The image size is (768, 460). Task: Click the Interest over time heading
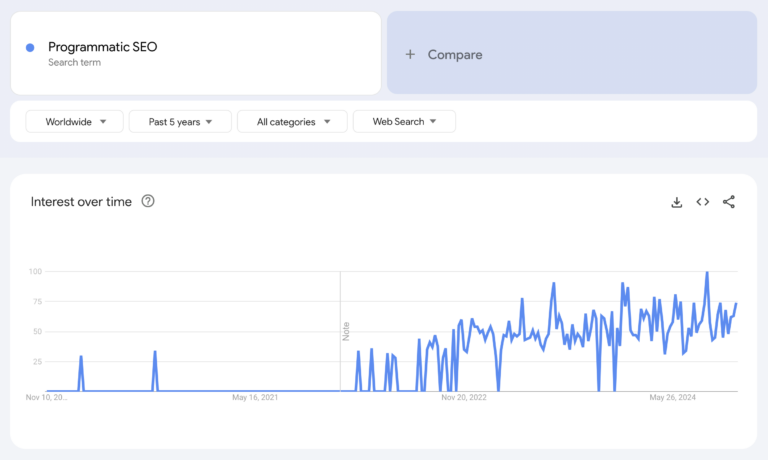[81, 201]
